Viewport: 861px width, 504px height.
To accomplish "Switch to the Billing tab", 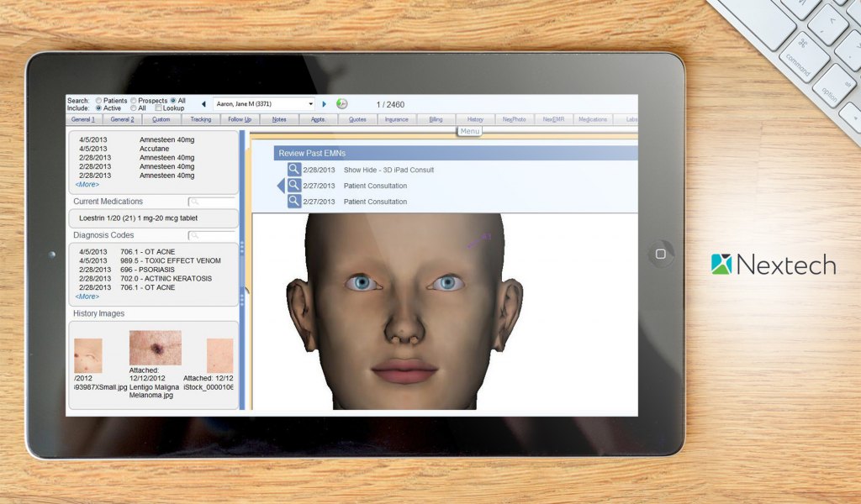I will point(436,119).
